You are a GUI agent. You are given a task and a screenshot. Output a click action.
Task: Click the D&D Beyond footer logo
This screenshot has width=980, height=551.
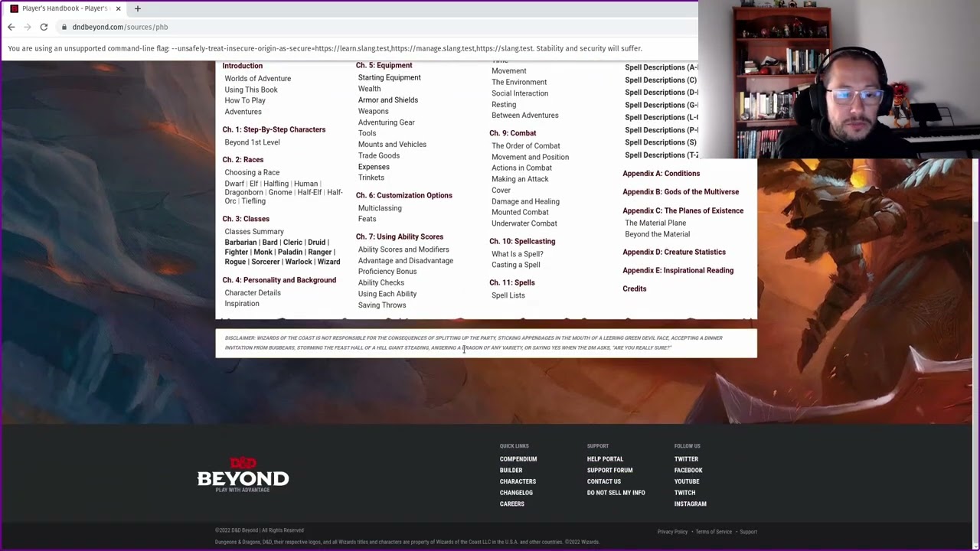pos(243,475)
